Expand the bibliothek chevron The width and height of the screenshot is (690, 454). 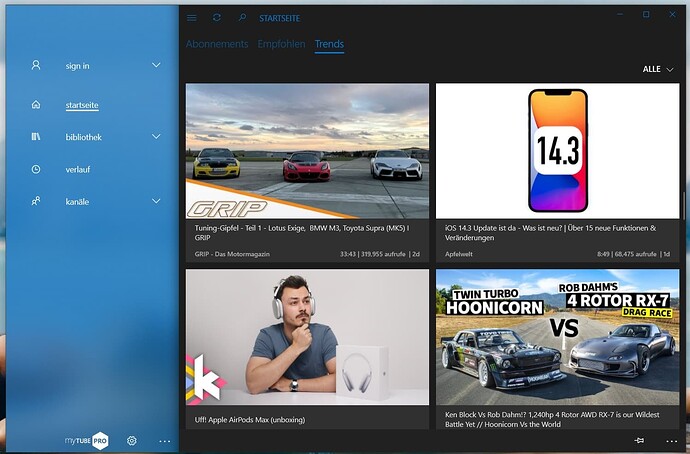pos(156,136)
